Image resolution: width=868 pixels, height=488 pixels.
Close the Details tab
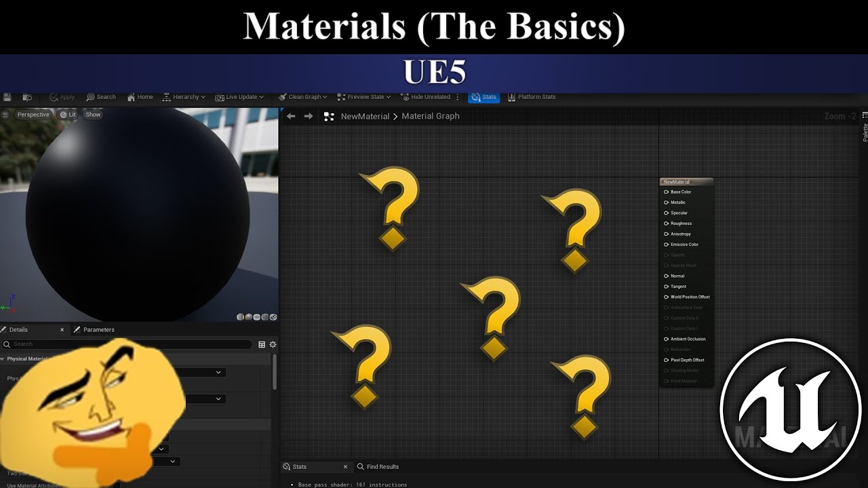(62, 330)
